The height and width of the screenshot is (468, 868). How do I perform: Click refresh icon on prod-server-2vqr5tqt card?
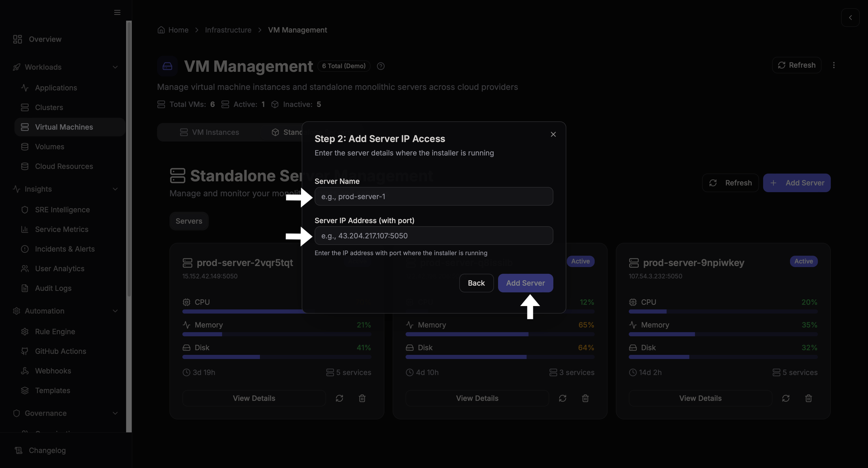[339, 398]
